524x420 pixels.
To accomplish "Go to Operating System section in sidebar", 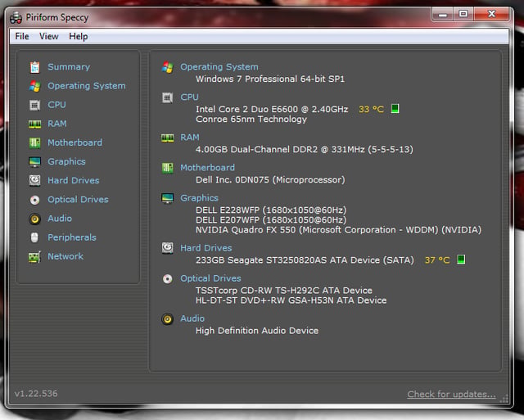I will [87, 86].
